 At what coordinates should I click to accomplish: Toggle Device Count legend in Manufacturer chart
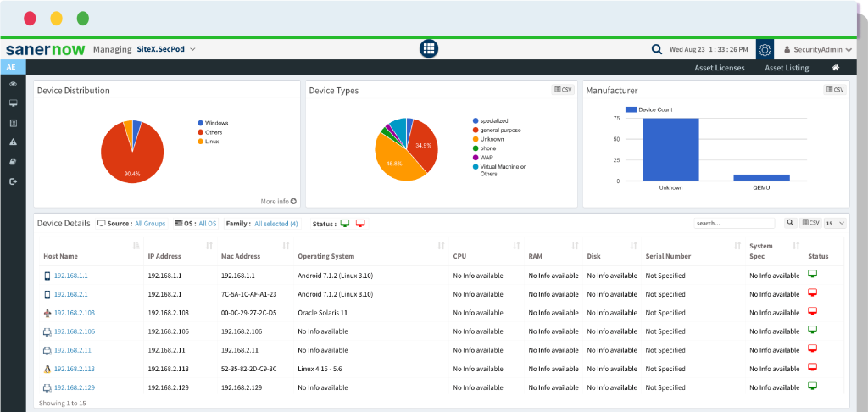[x=649, y=109]
